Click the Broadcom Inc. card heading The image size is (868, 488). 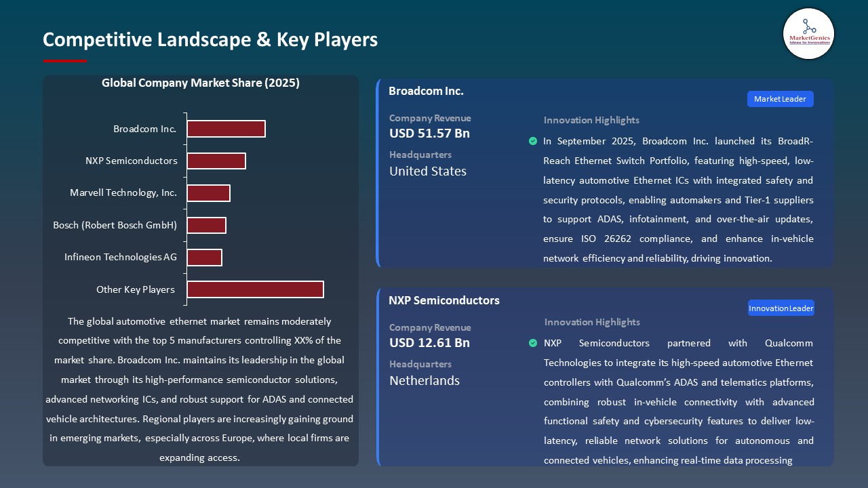click(426, 91)
